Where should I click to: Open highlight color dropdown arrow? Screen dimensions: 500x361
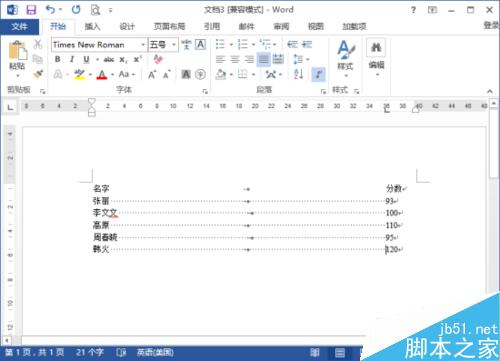(x=90, y=75)
